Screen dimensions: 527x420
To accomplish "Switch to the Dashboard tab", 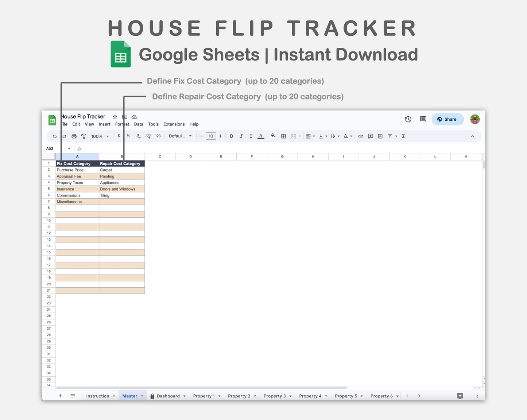I will pos(168,396).
